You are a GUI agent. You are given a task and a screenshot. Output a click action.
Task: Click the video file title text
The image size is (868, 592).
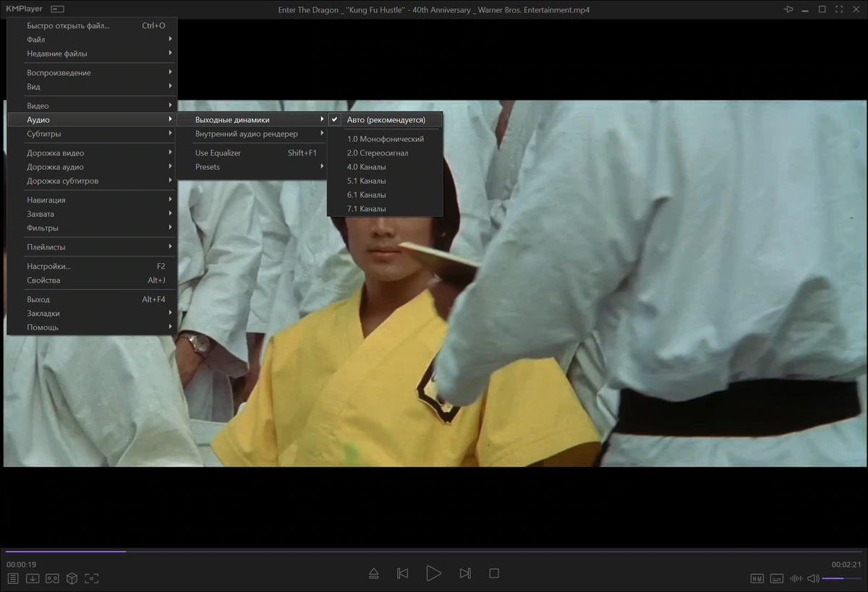(x=434, y=9)
